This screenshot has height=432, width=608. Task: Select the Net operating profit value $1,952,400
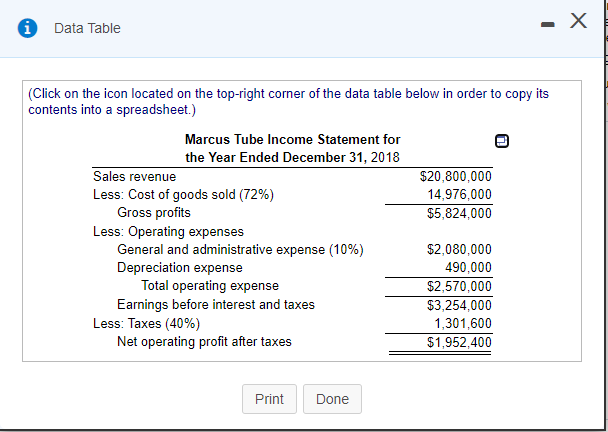click(459, 342)
